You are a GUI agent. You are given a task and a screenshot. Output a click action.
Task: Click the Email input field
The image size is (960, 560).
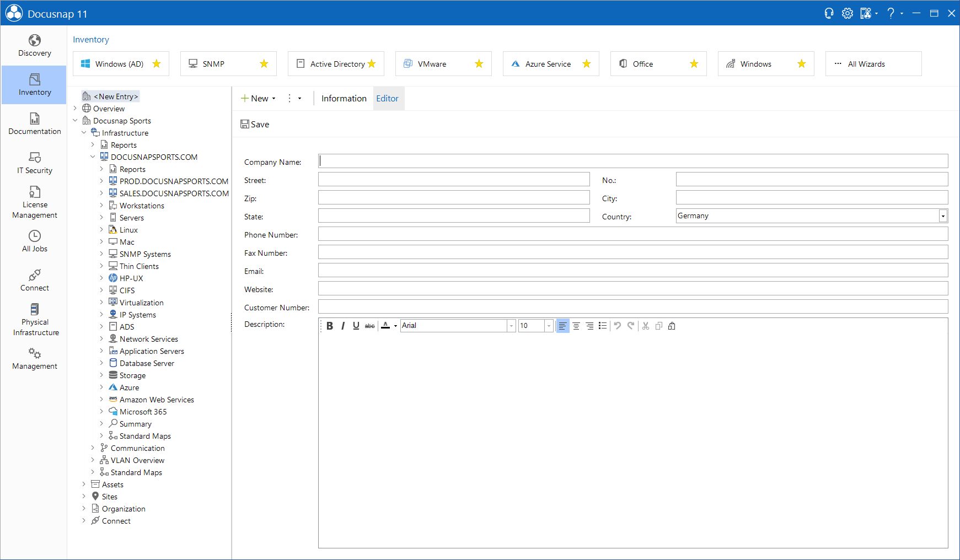coord(633,270)
